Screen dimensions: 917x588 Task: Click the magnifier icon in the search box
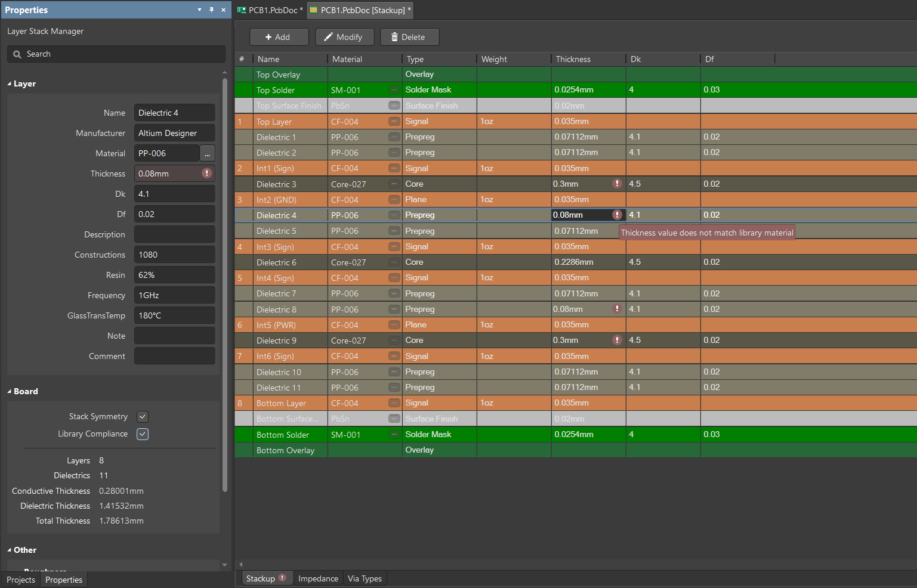tap(17, 54)
